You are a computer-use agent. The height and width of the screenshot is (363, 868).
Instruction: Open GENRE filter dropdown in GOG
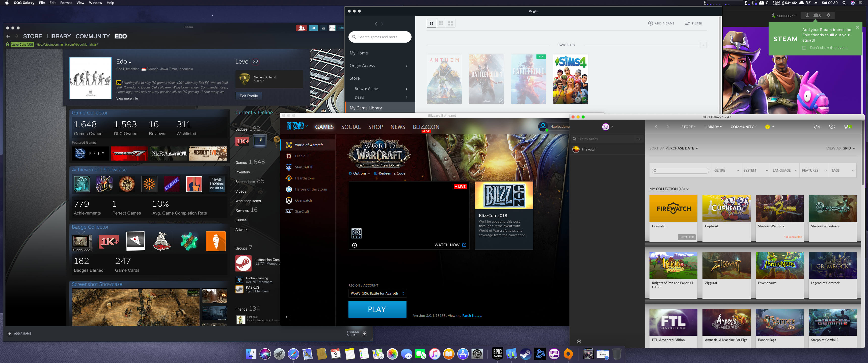pos(726,170)
